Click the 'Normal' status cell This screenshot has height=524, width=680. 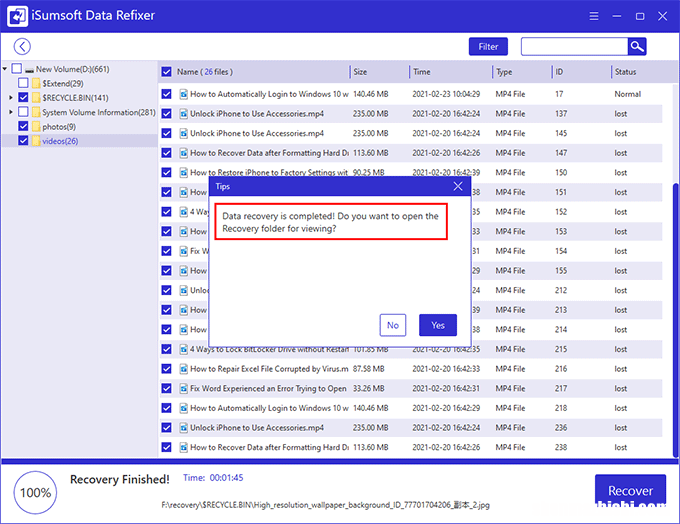pos(628,94)
